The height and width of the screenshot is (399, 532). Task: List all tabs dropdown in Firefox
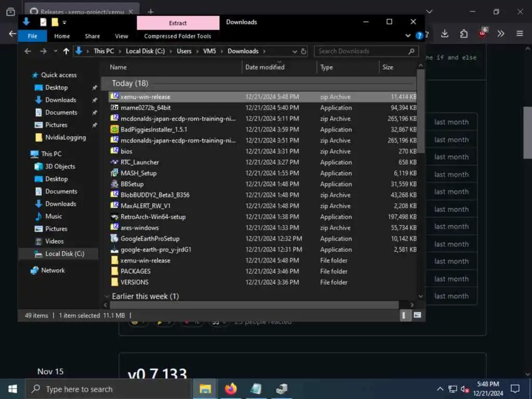429,11
